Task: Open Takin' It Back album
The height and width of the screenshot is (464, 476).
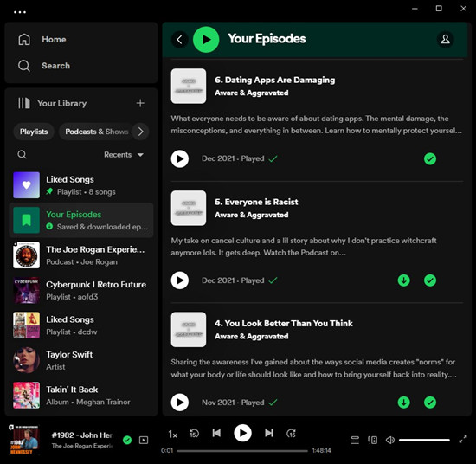Action: (x=81, y=396)
